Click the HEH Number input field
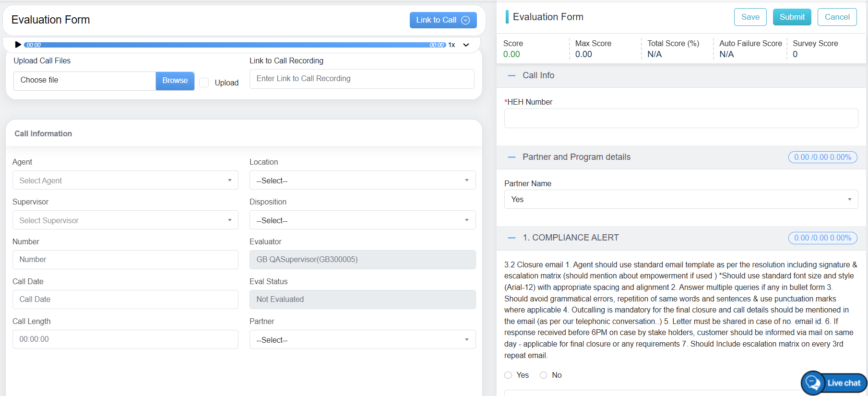Screen dimensions: 868x396 point(680,118)
